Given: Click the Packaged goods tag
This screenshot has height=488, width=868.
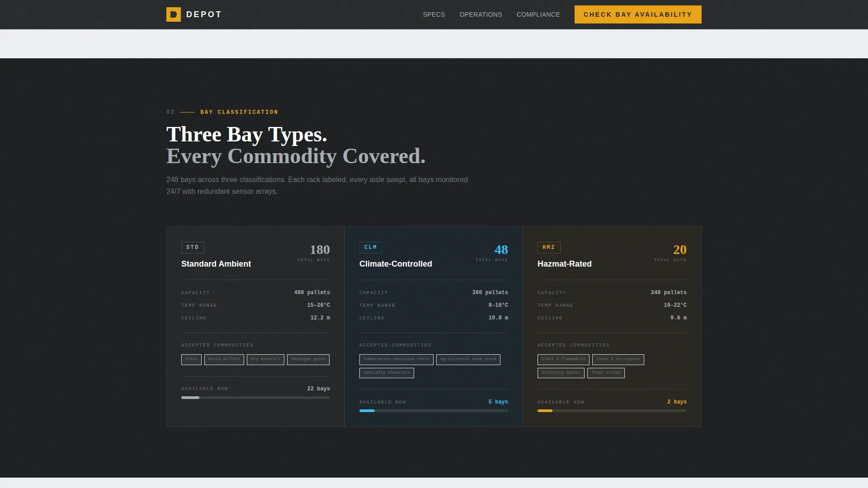Looking at the screenshot, I should 308,359.
